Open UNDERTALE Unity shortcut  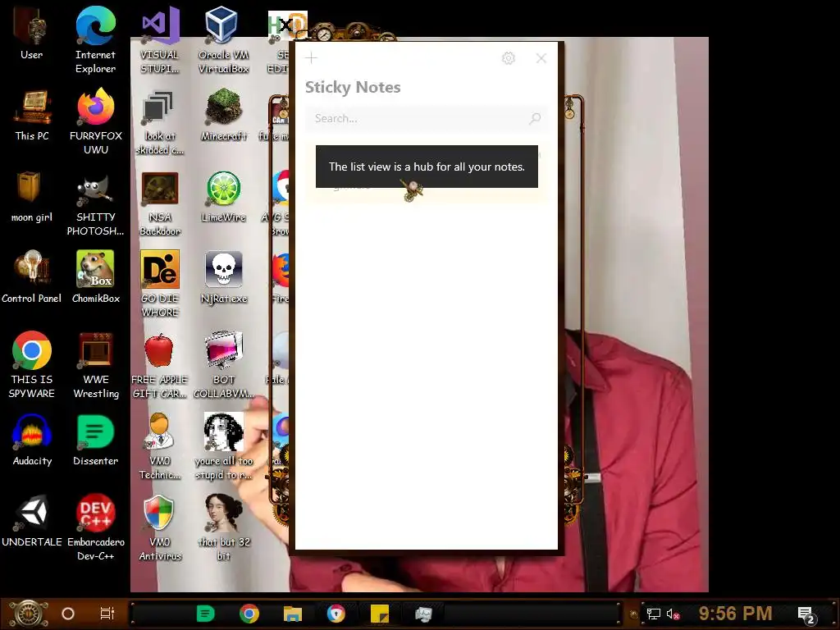point(32,521)
